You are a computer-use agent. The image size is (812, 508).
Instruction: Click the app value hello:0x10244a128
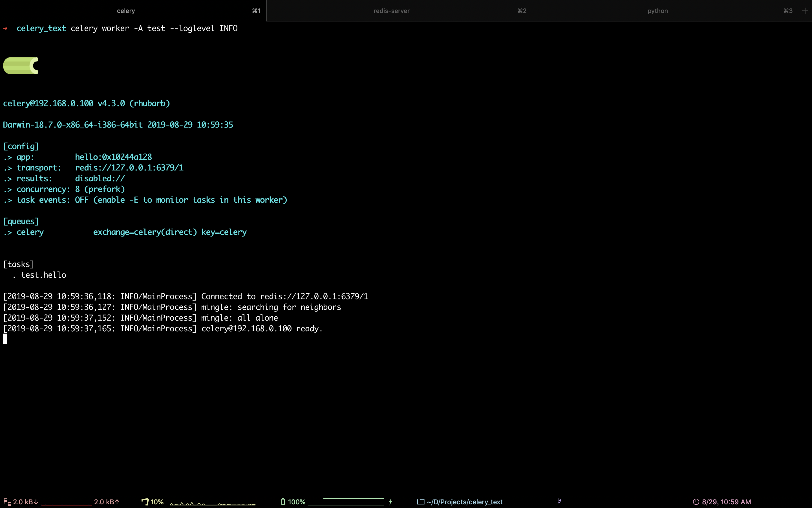[113, 157]
